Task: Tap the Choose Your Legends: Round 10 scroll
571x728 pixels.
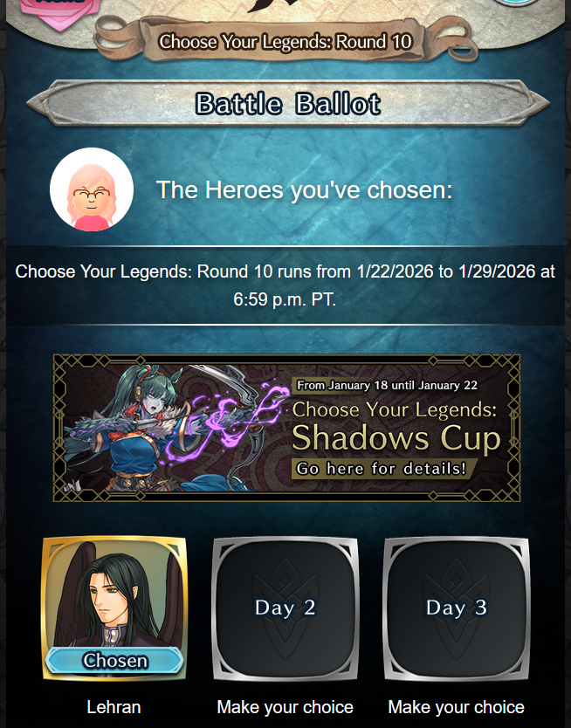Action: tap(285, 41)
